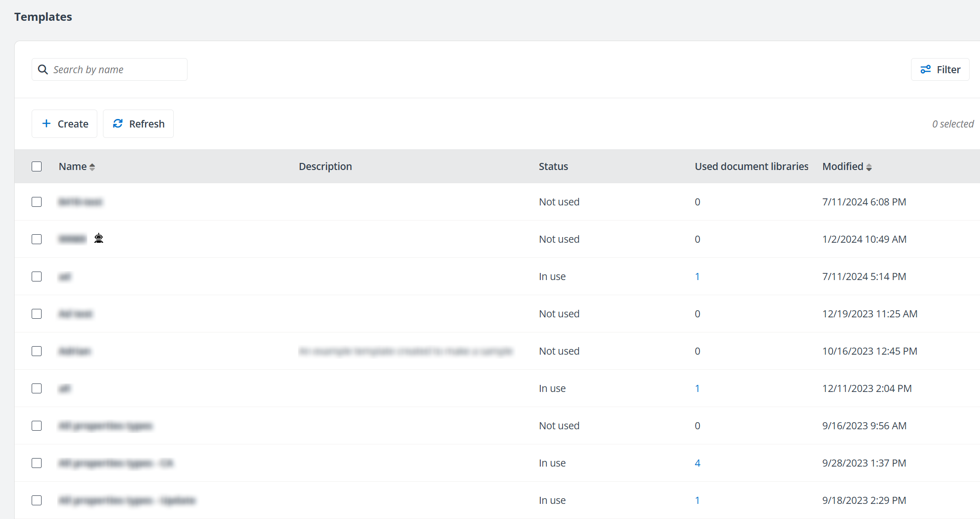Click the magnifying glass search icon
Image resolution: width=980 pixels, height=519 pixels.
pyautogui.click(x=43, y=69)
